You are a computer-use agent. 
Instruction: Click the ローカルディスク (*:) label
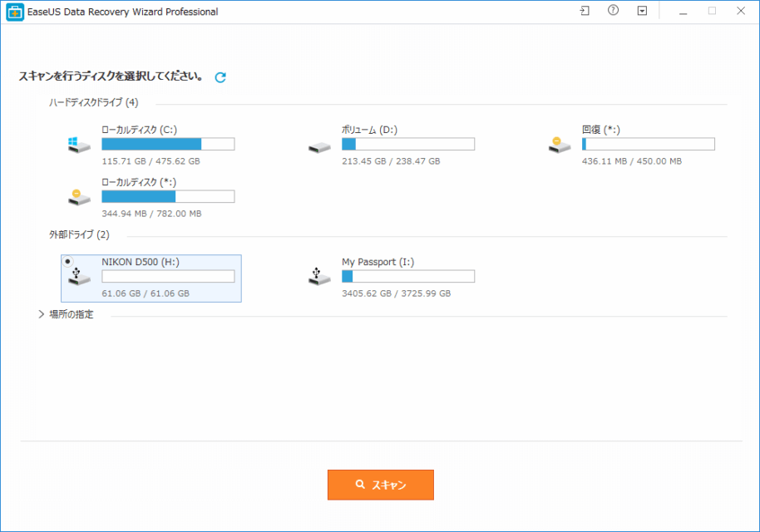(x=139, y=182)
